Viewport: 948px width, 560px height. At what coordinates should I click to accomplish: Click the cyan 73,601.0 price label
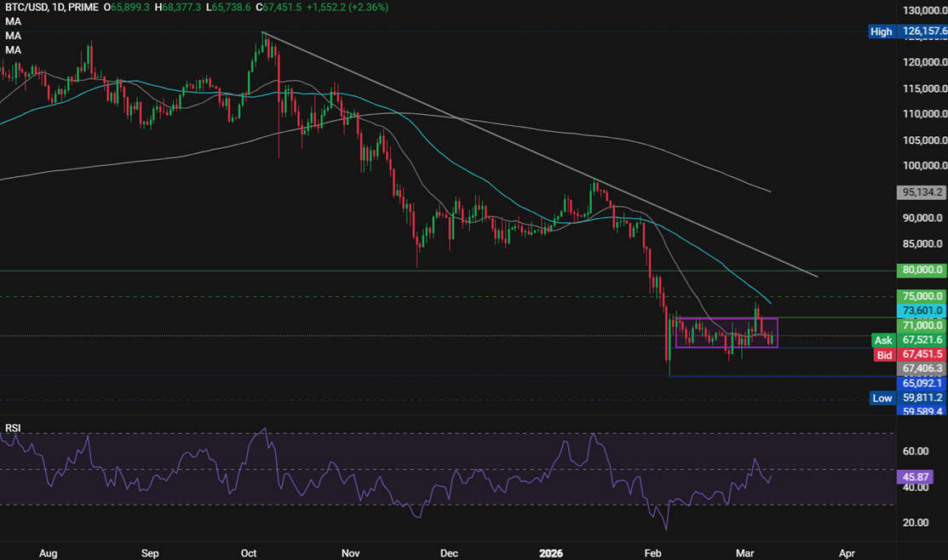(921, 311)
